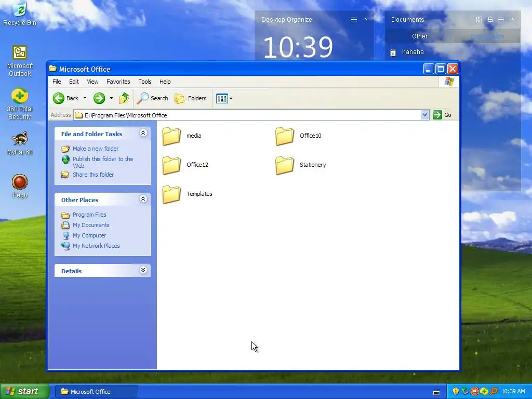Launch 360 Total Security desktop icon
532x399 pixels.
[x=20, y=104]
